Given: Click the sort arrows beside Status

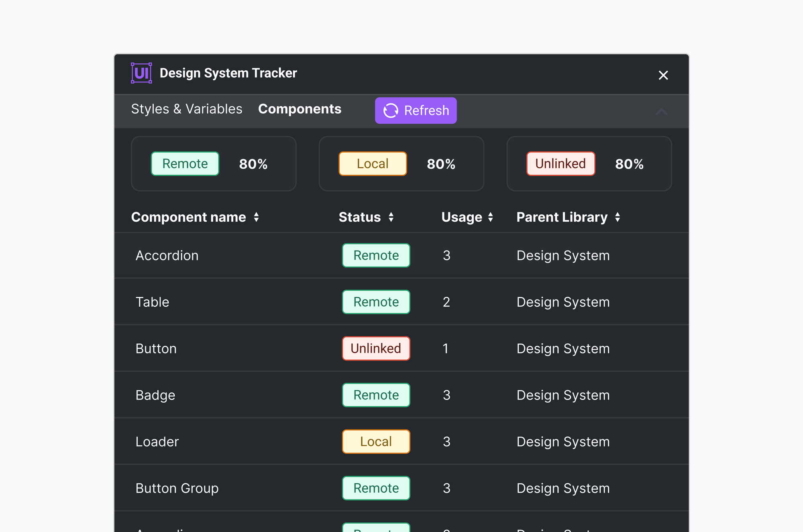Looking at the screenshot, I should 391,217.
